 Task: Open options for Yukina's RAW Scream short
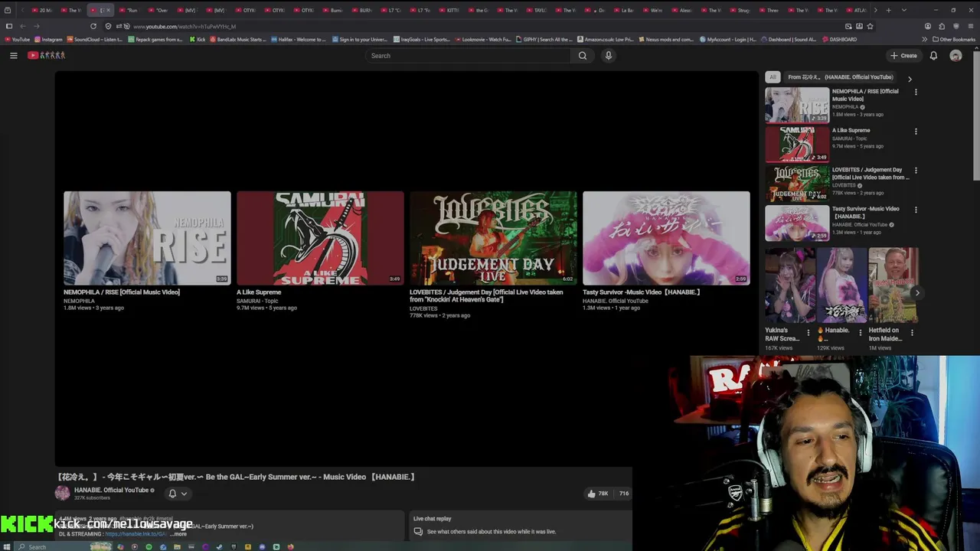808,333
